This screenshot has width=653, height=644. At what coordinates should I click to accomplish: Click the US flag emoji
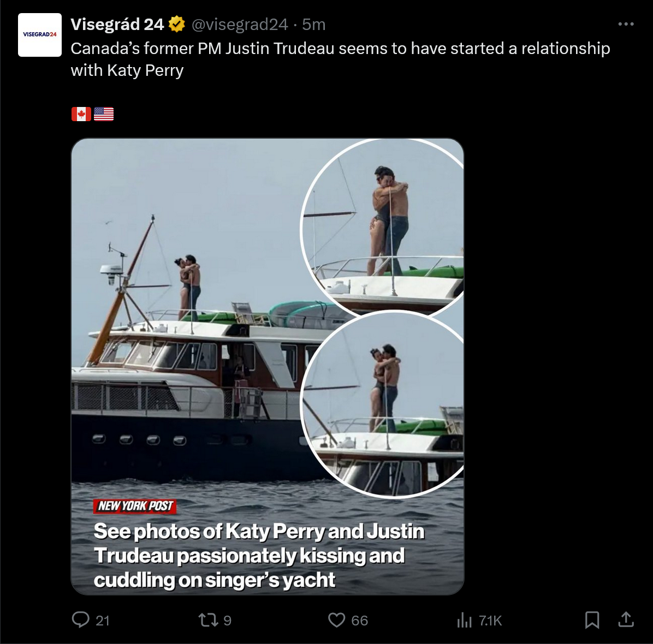pos(104,114)
